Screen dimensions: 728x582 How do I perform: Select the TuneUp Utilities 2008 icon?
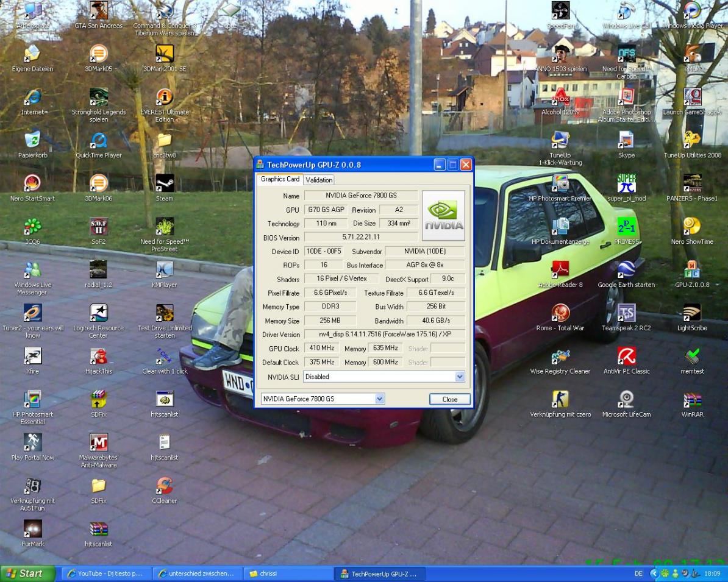click(692, 140)
